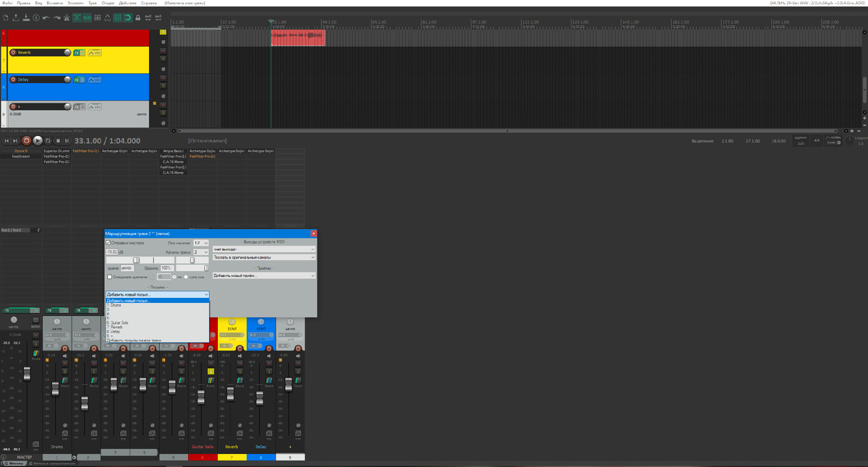The height and width of the screenshot is (467, 868).
Task: Open Route button on Guitar Solo strip
Action: coord(210,380)
